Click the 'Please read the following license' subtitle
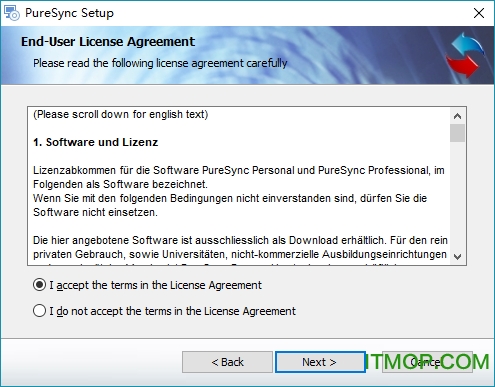 click(x=160, y=63)
